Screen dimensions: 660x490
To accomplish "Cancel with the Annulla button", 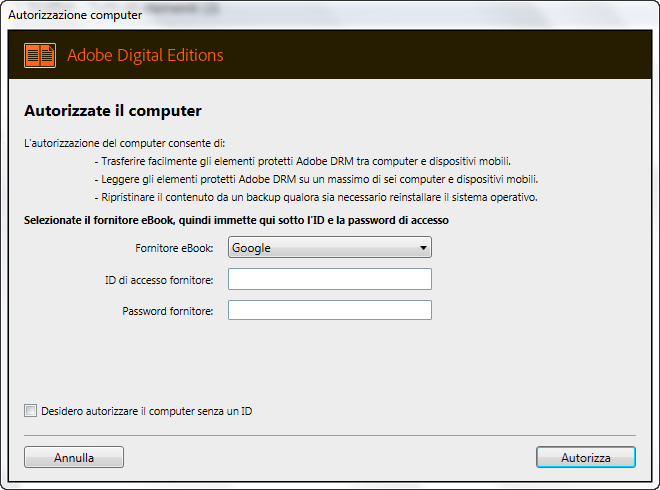I will point(74,457).
